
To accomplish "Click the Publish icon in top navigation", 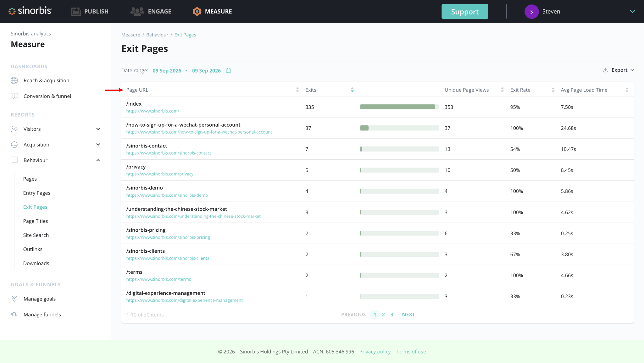I will pyautogui.click(x=76, y=12).
